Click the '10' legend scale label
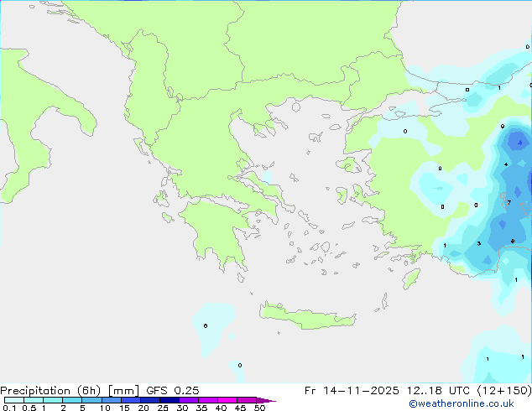Viewport: 532px width, 411px height. (105, 408)
